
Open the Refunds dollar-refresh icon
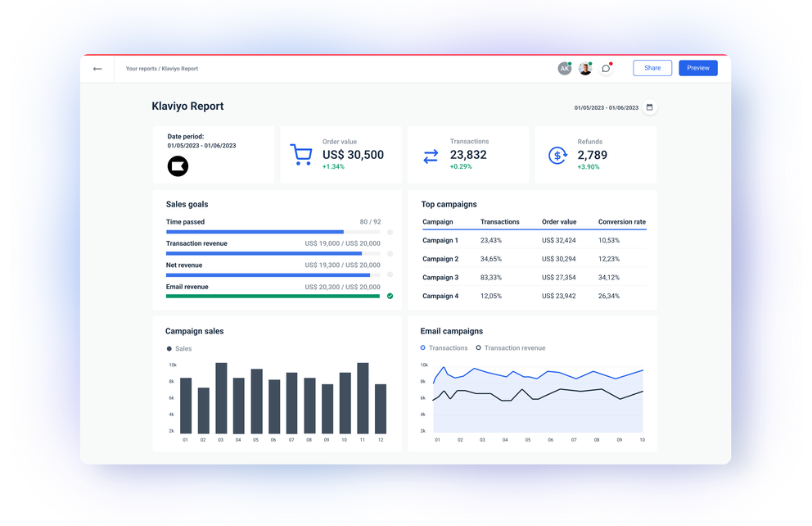(557, 154)
